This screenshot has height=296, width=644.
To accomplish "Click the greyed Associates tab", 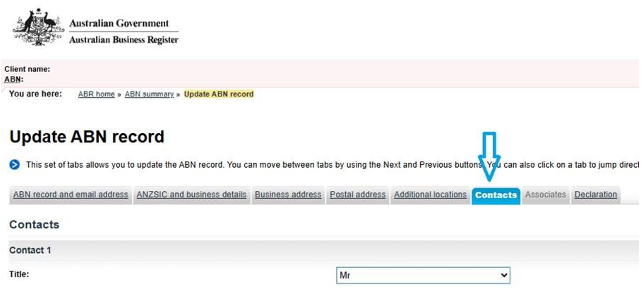I will (545, 195).
